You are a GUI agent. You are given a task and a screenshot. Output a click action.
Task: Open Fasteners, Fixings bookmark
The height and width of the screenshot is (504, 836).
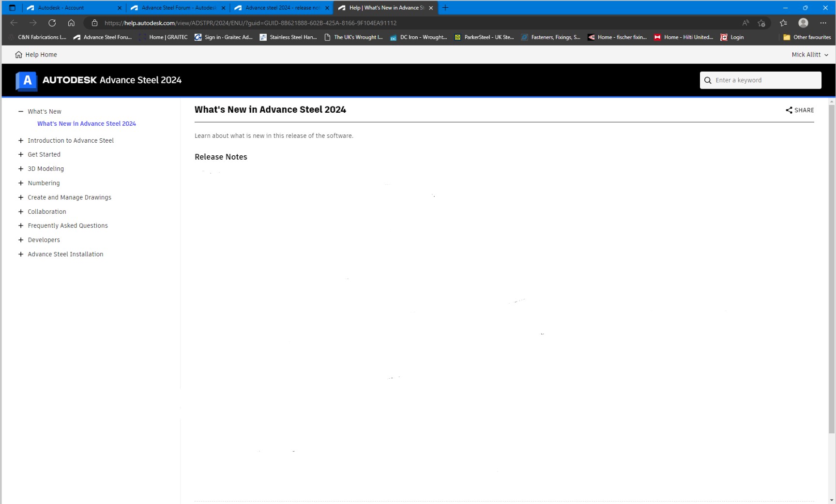pyautogui.click(x=551, y=37)
